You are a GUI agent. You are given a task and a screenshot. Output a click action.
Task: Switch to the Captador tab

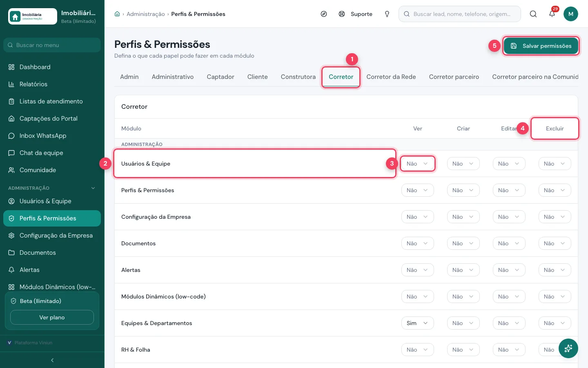220,77
